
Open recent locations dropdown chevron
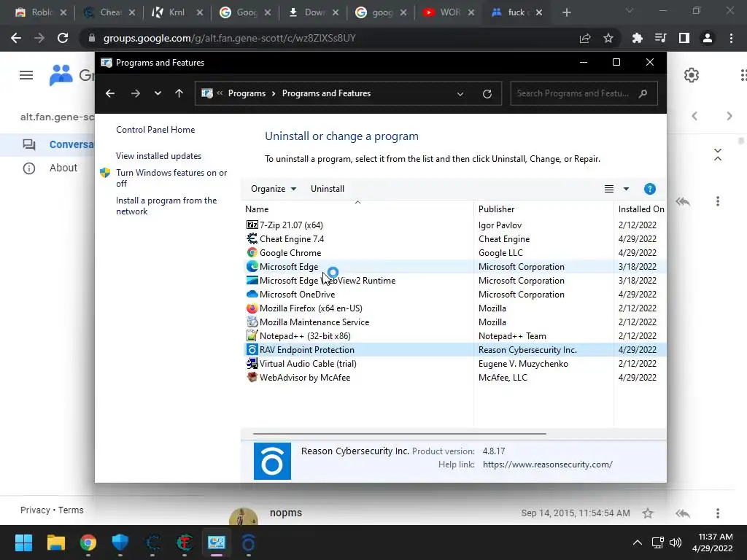[158, 93]
